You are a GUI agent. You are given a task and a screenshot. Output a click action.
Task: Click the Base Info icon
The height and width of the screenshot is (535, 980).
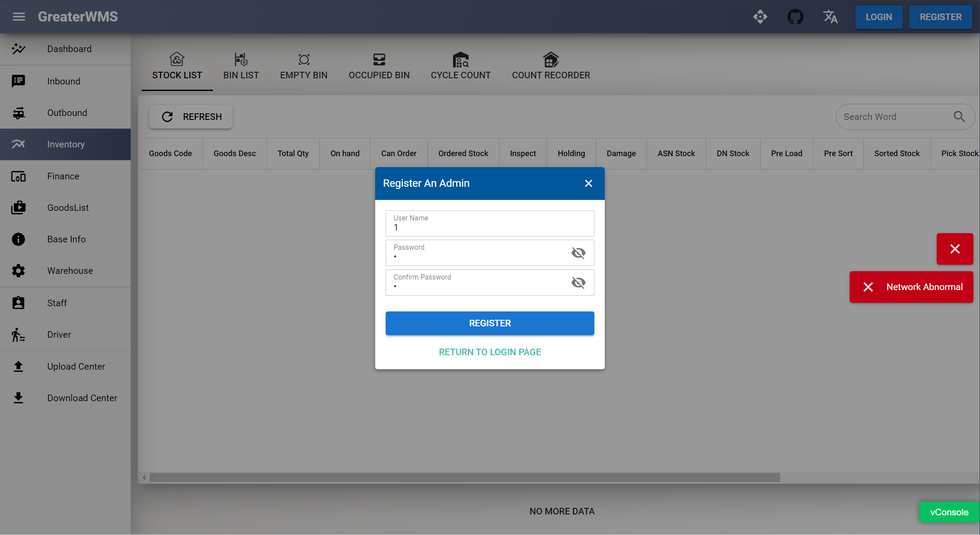[18, 239]
